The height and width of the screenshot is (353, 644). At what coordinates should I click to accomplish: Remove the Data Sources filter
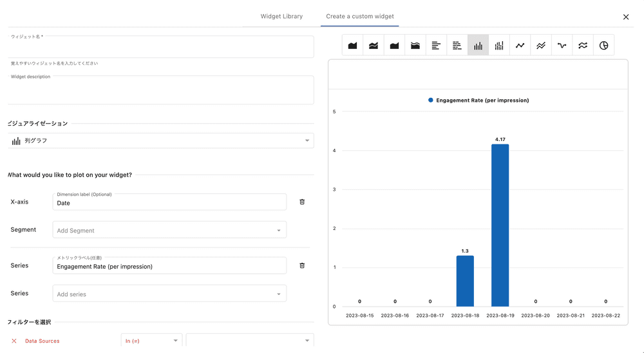click(14, 341)
